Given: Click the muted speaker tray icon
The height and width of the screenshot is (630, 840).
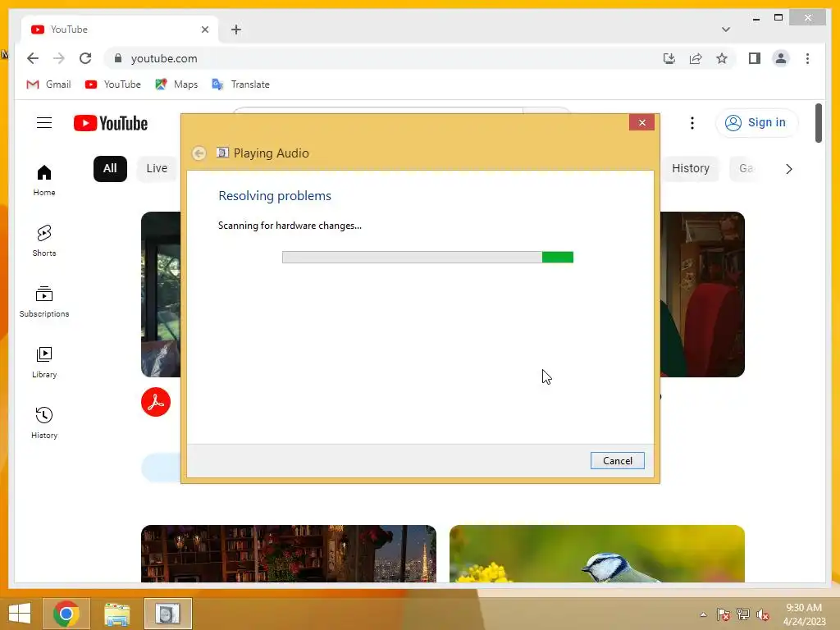Looking at the screenshot, I should click(x=763, y=614).
